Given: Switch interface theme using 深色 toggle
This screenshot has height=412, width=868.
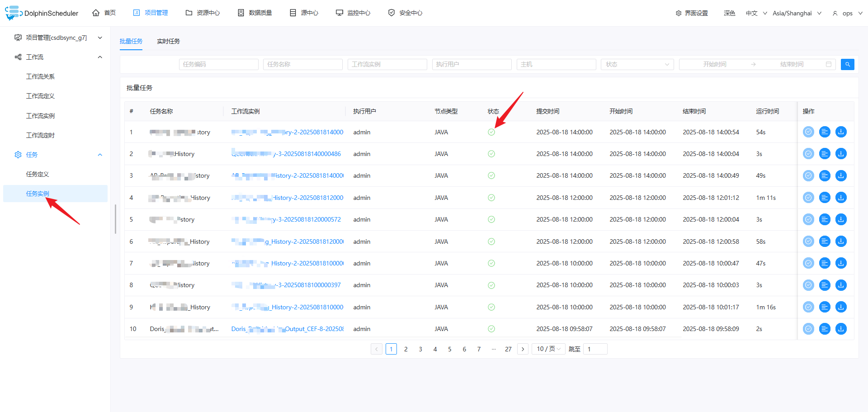Looking at the screenshot, I should click(x=729, y=13).
